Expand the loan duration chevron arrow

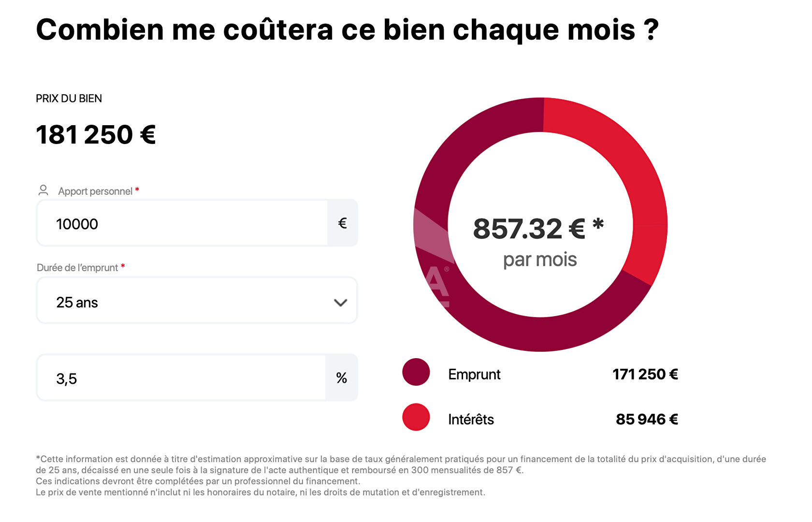340,303
